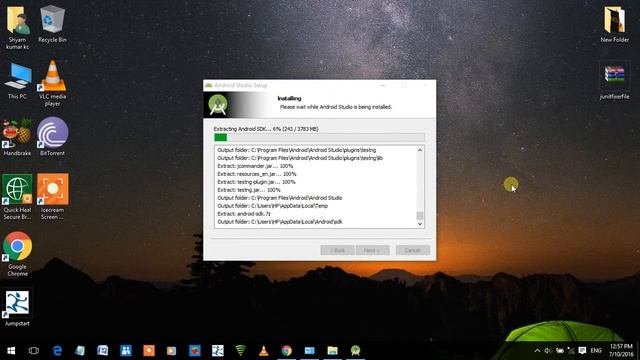Click the disabled Next button
The image size is (640, 360).
click(372, 250)
